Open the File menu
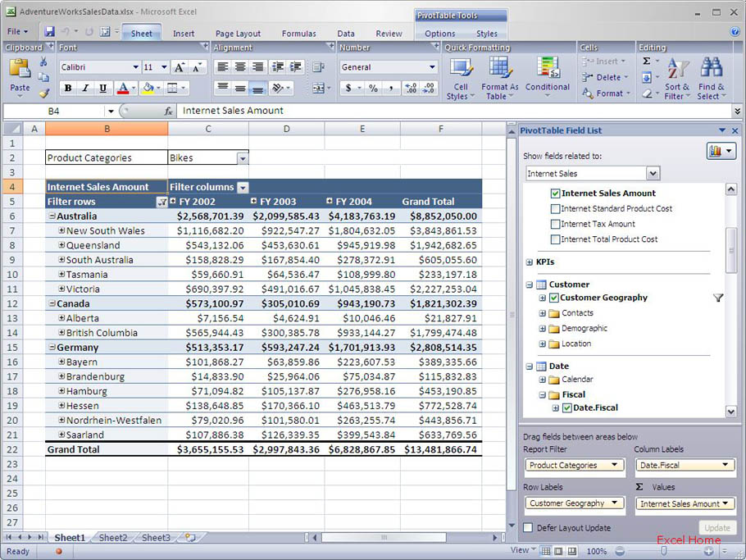The height and width of the screenshot is (560, 746). 17,31
